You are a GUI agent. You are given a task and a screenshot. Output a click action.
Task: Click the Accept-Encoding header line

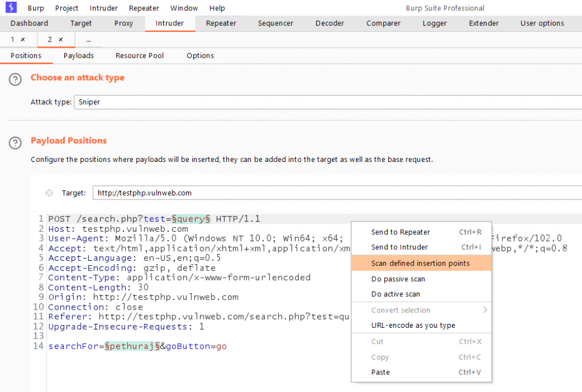(x=132, y=268)
